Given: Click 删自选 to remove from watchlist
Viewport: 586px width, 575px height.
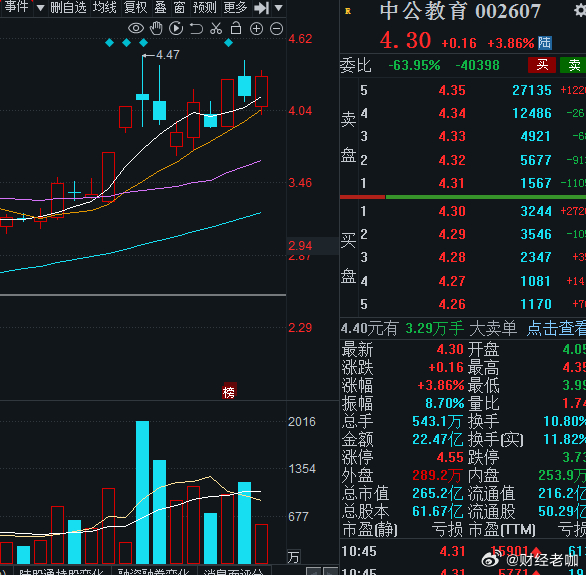Looking at the screenshot, I should pos(68,7).
